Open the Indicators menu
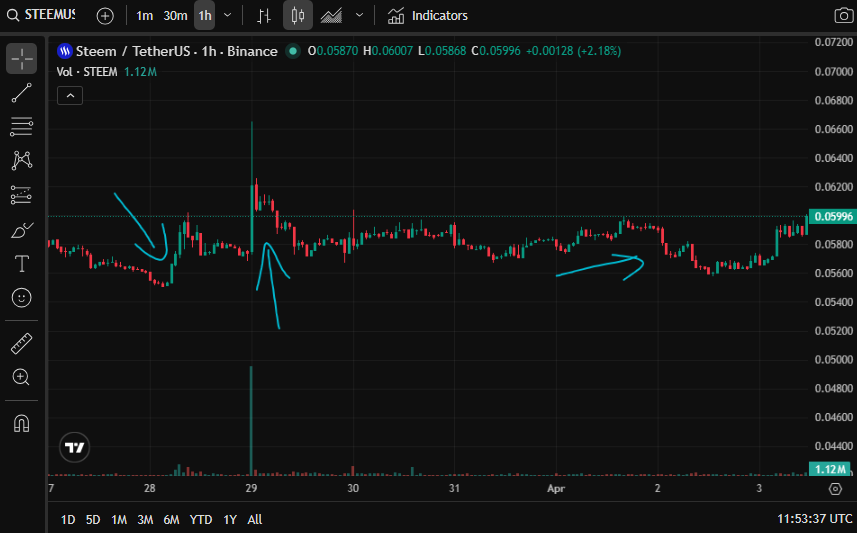Image resolution: width=857 pixels, height=533 pixels. tap(428, 16)
